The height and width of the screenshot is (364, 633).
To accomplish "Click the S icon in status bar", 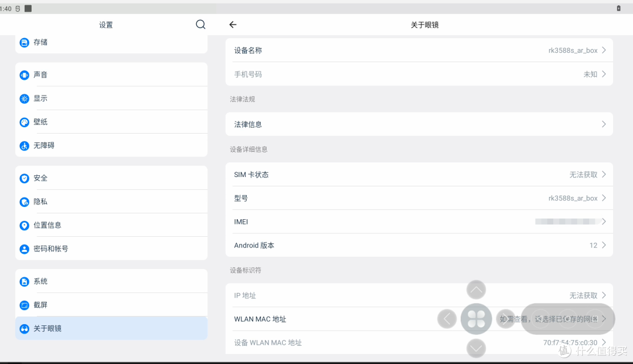I will pyautogui.click(x=18, y=8).
